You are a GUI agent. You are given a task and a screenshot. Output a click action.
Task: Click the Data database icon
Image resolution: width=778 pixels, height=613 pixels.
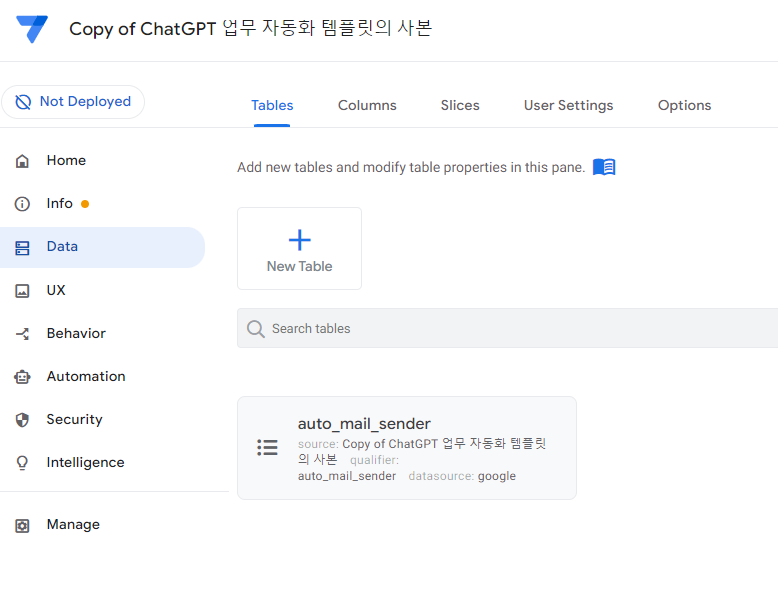(x=22, y=248)
